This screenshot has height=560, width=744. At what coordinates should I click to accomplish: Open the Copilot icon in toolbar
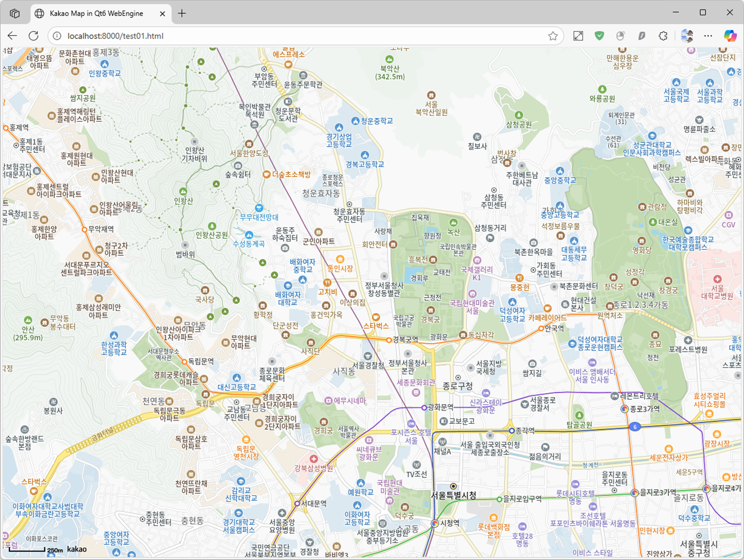(730, 36)
